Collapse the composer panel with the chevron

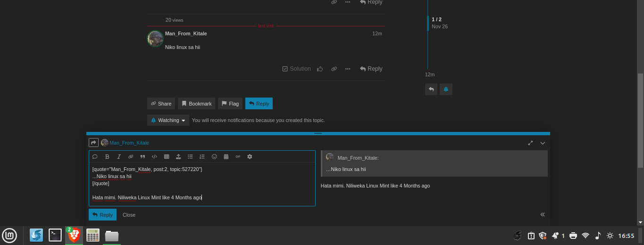tap(543, 143)
